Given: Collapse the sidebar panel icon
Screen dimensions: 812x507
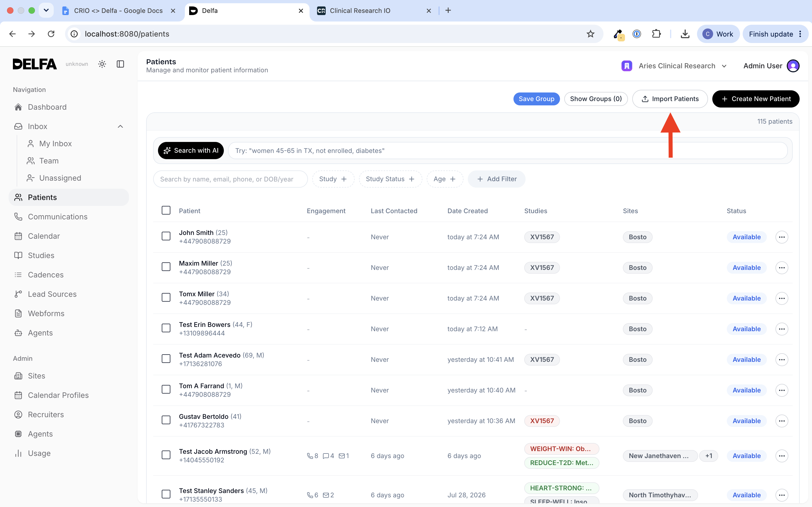Looking at the screenshot, I should (120, 64).
